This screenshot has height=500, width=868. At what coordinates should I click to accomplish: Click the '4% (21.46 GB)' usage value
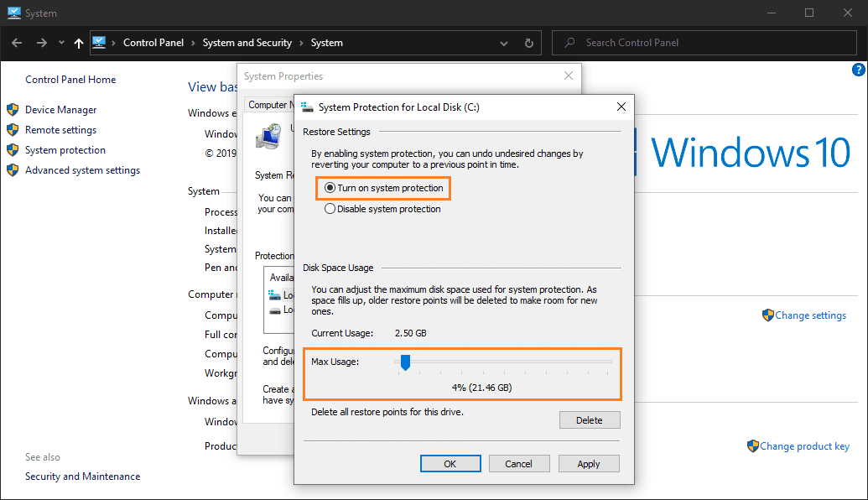(481, 388)
